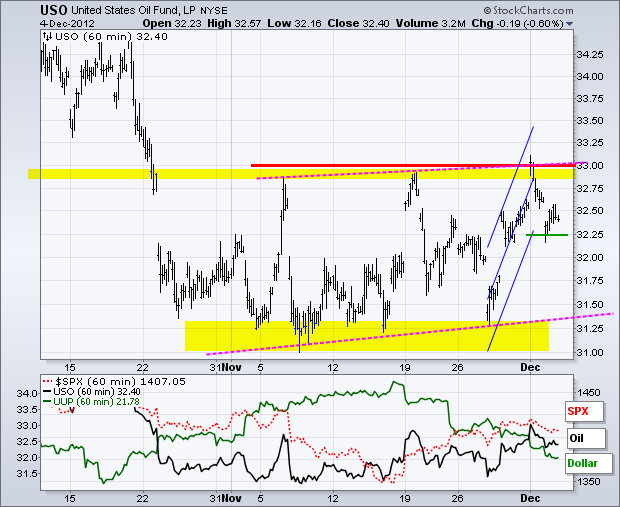Open the blue dropdown arrow after Chg value
The height and width of the screenshot is (507, 620).
[569, 24]
